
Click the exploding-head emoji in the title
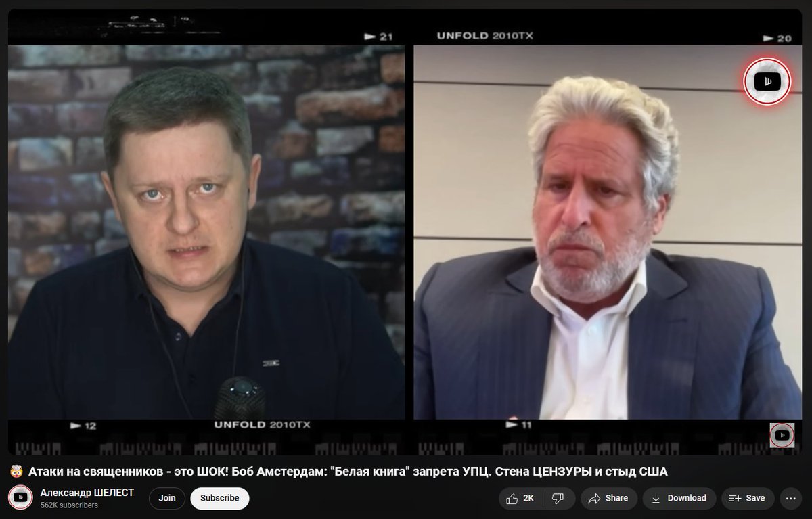16,471
